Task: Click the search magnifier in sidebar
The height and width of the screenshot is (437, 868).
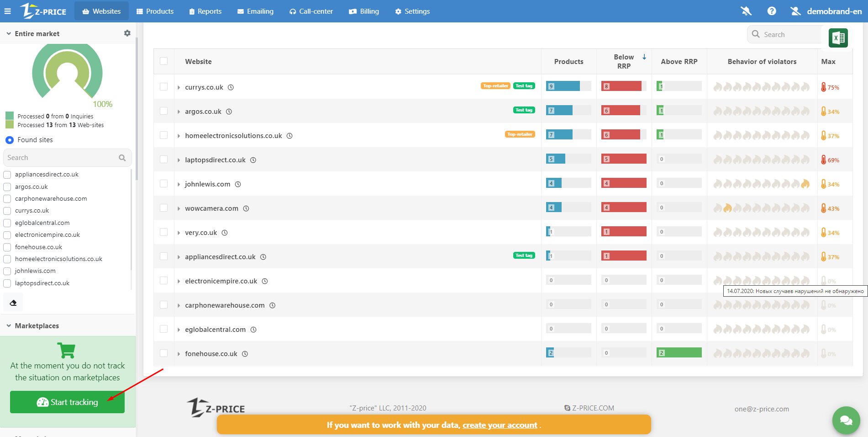Action: coord(122,158)
